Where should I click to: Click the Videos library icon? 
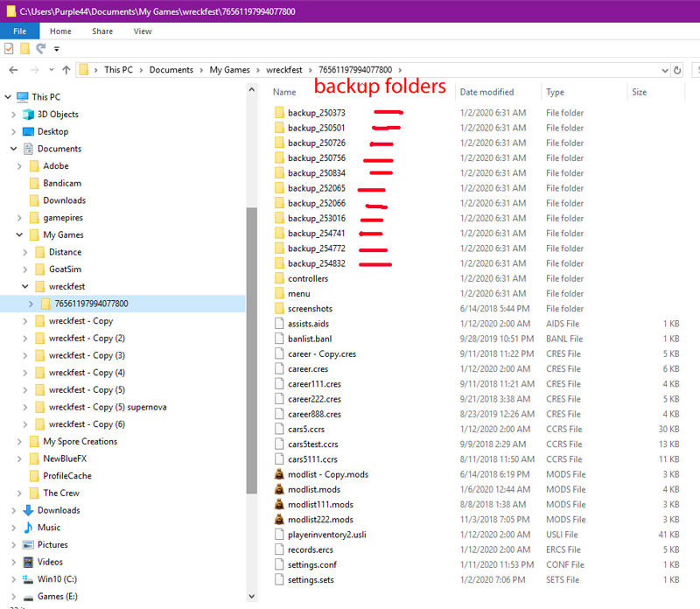click(x=28, y=562)
